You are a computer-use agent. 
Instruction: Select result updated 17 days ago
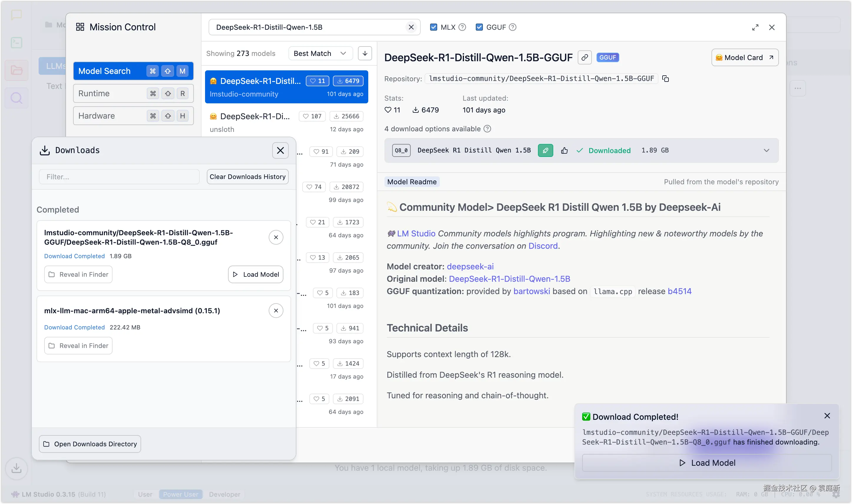(333, 369)
